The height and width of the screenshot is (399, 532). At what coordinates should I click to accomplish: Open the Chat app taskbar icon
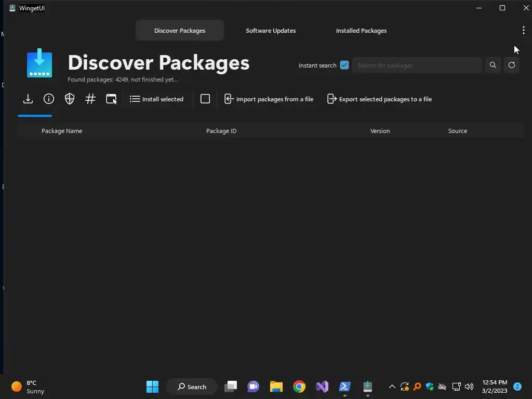pyautogui.click(x=253, y=387)
